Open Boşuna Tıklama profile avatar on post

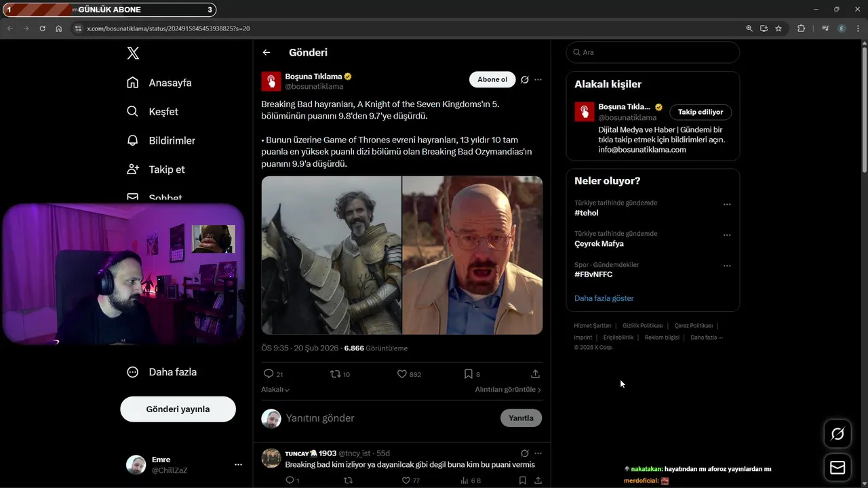(x=271, y=81)
